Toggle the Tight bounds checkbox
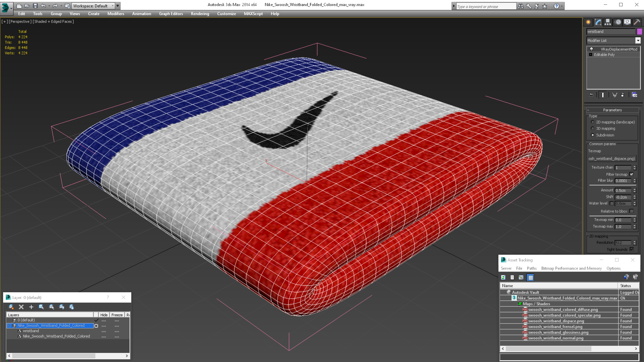The width and height of the screenshot is (644, 362). pos(632,249)
